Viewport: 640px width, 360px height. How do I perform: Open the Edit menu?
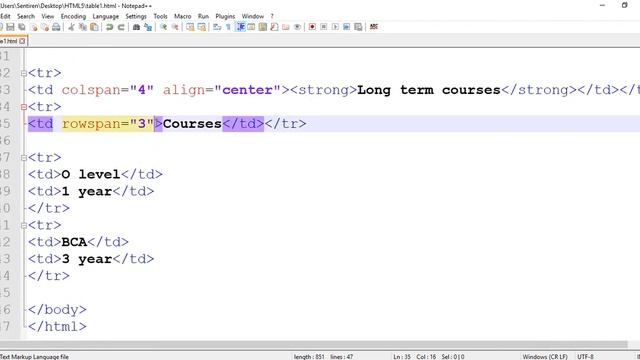pyautogui.click(x=5, y=16)
